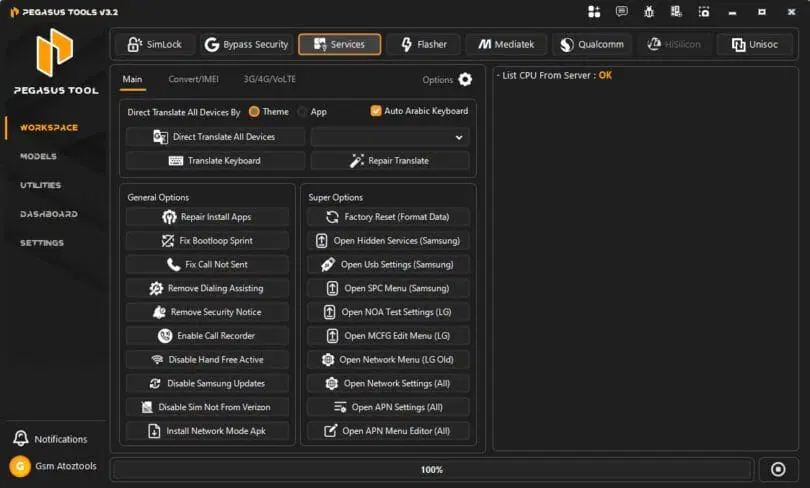Screen dimensions: 810x488
Task: Click the Repair Translate button
Action: click(390, 161)
